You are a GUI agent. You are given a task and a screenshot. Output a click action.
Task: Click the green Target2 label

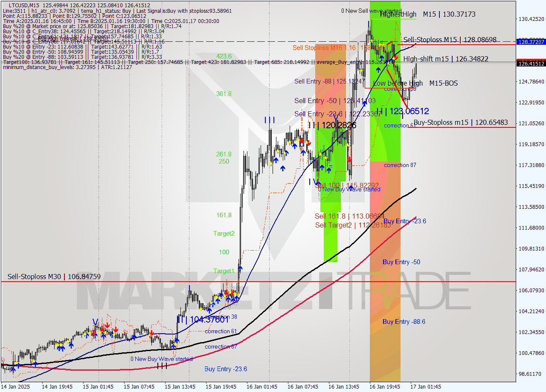(224, 233)
